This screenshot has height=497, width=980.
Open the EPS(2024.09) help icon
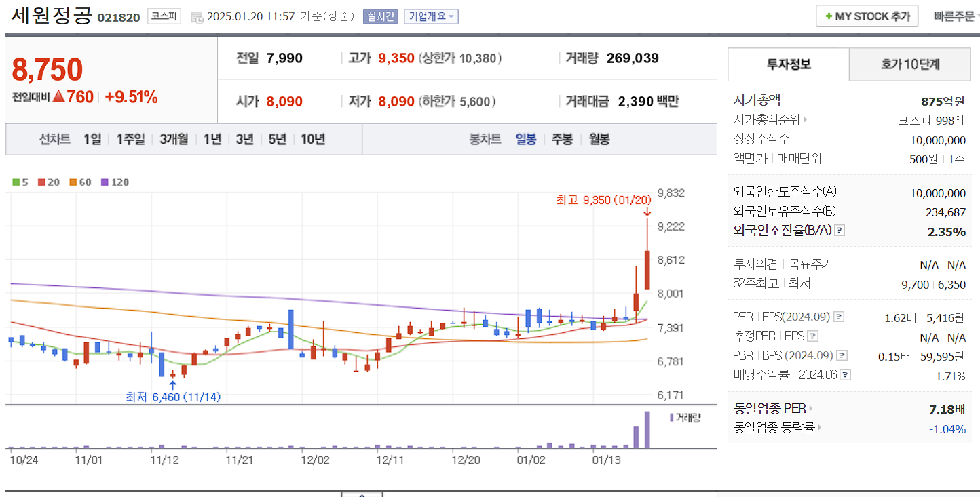pos(839,316)
